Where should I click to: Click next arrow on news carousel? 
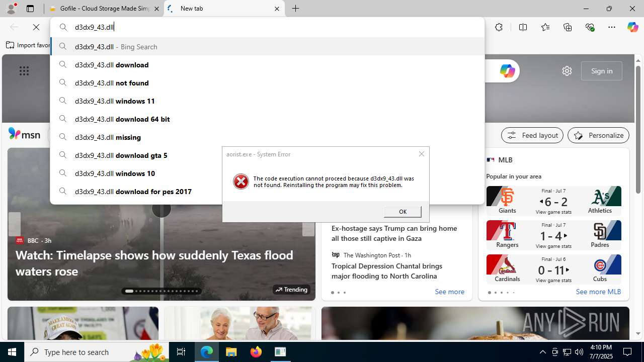click(308, 224)
